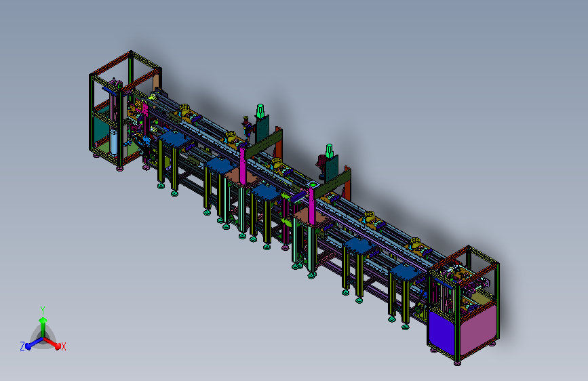The width and height of the screenshot is (588, 381).
Task: Select the teal panel in the left frame tower
Action: coord(100,127)
